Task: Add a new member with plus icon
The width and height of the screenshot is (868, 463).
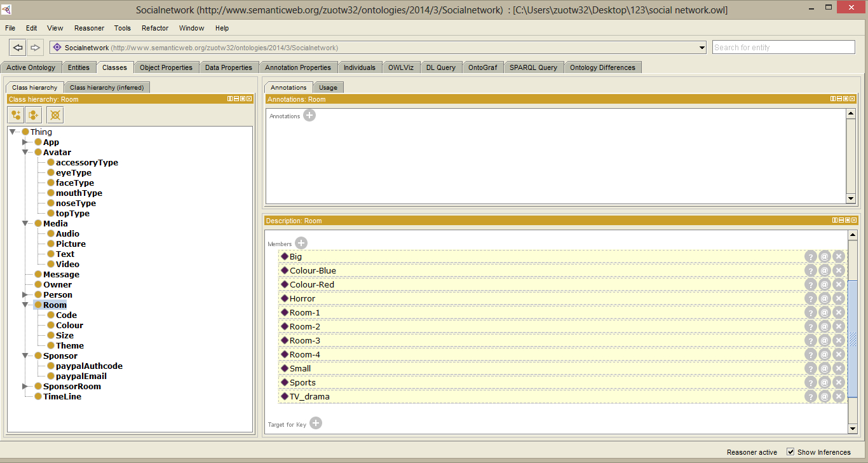Action: click(x=301, y=243)
